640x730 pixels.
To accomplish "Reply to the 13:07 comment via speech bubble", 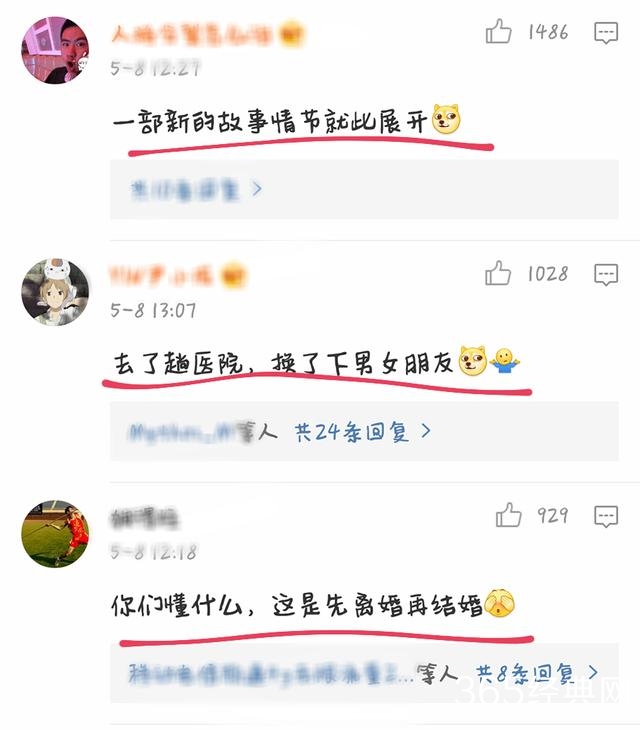I will coord(606,274).
